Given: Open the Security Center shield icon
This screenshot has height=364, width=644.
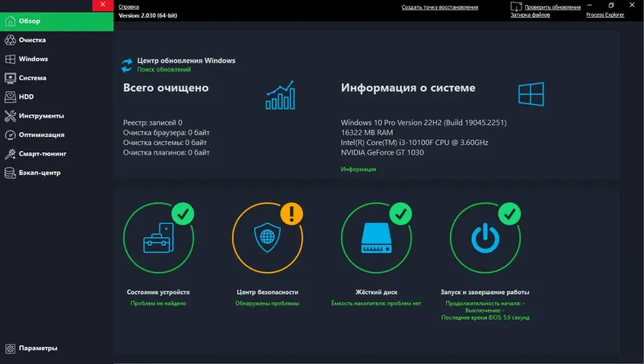Looking at the screenshot, I should (267, 238).
